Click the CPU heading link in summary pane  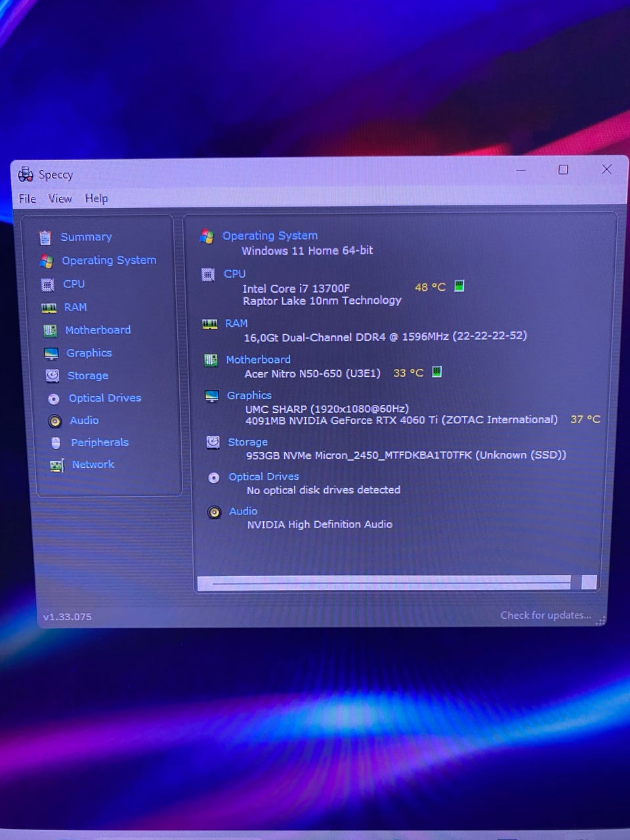234,274
